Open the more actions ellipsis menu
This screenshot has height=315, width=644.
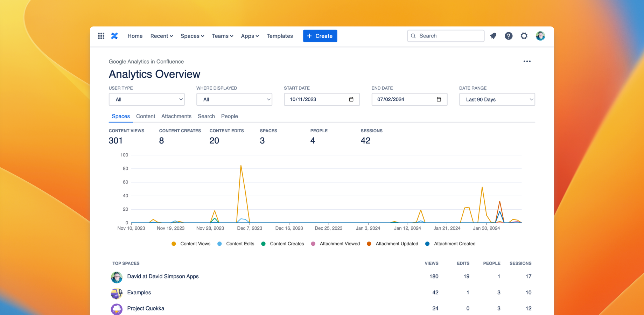(527, 61)
